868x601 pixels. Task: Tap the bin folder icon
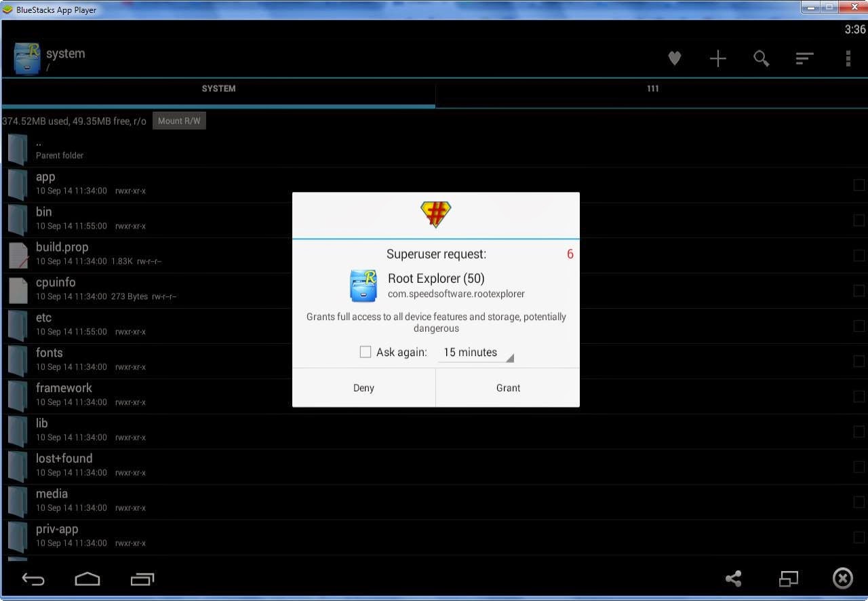tap(18, 220)
